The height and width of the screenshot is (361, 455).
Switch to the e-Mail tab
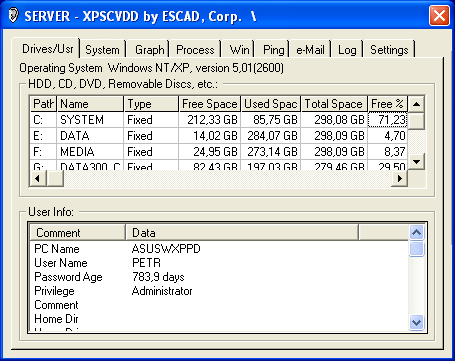pyautogui.click(x=310, y=50)
